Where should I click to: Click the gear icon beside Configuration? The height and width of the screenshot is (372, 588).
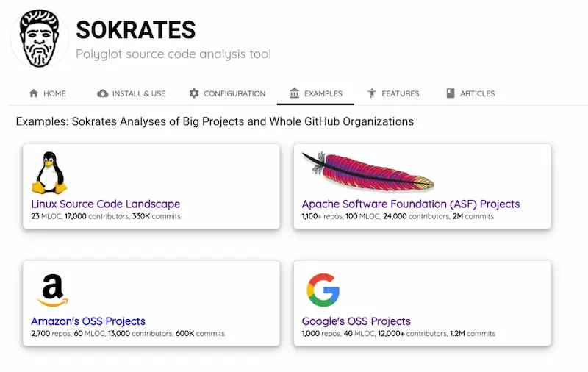(x=194, y=93)
